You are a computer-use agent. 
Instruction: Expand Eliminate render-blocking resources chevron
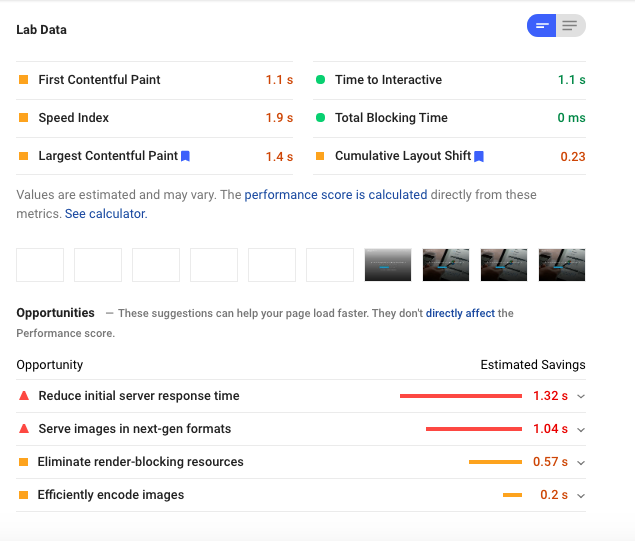pyautogui.click(x=581, y=462)
